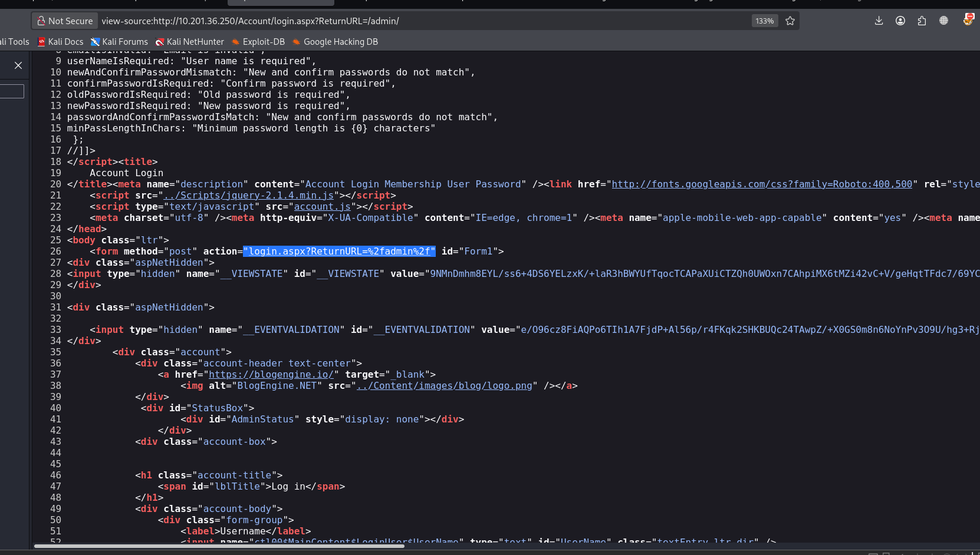Open the Extensions puzzle-piece icon
This screenshot has width=980, height=555.
(922, 21)
